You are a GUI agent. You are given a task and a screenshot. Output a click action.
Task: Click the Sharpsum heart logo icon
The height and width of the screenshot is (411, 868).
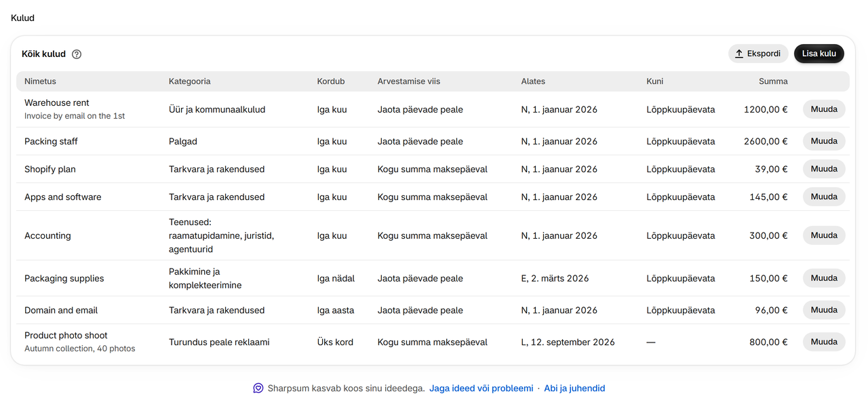point(258,389)
